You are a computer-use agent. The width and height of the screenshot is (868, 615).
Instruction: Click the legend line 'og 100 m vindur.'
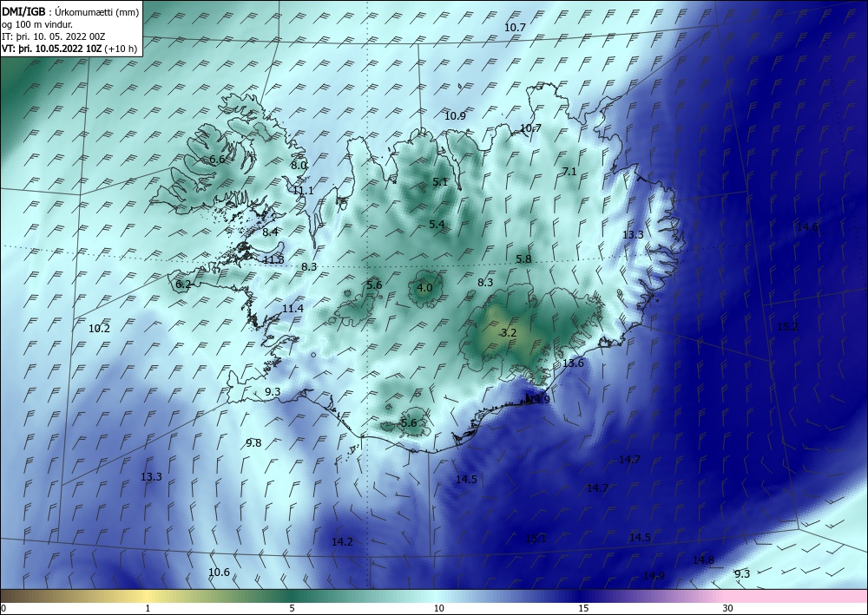click(x=37, y=24)
